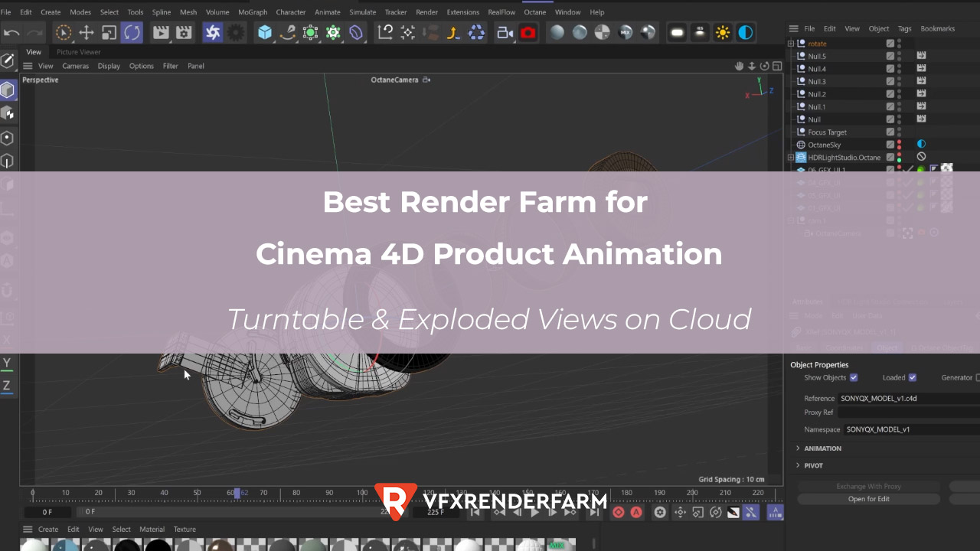Select the Scale tool
980x551 pixels.
107,32
